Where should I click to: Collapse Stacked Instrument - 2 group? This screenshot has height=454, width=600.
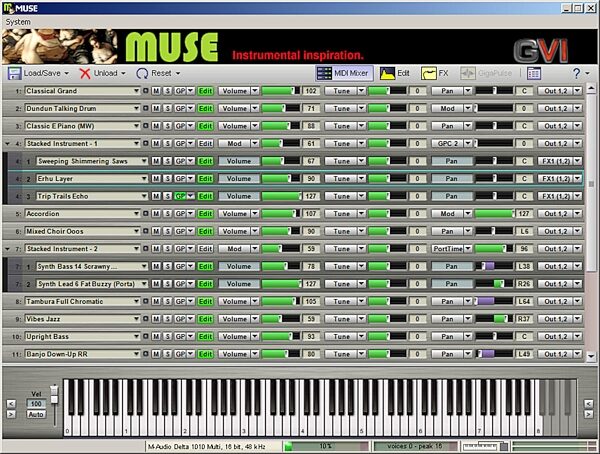click(x=7, y=249)
